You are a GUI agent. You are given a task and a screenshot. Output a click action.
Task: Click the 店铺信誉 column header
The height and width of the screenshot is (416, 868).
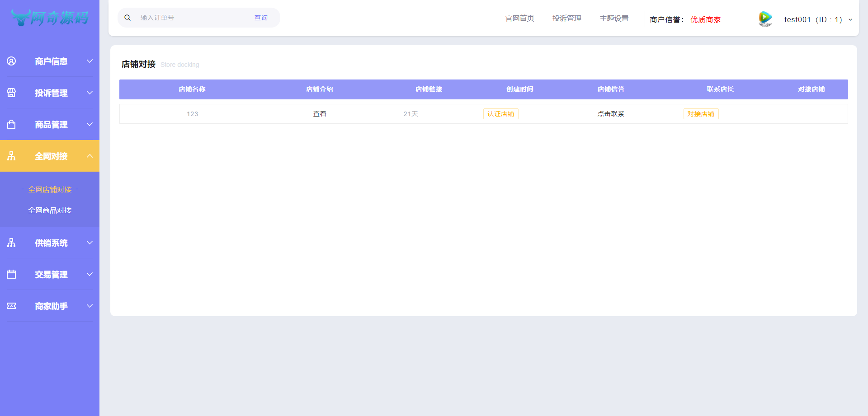[x=611, y=89]
